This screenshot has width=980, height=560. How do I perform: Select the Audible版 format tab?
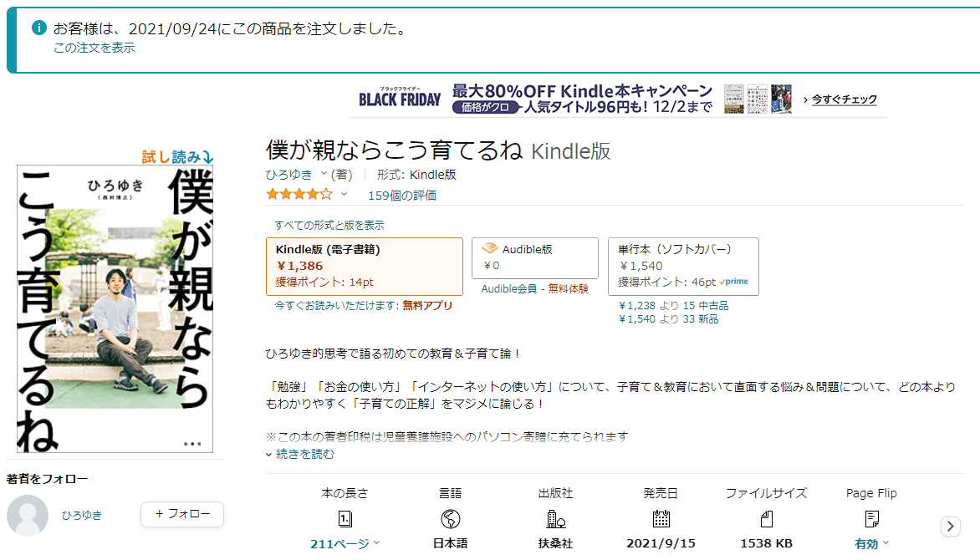coord(535,258)
